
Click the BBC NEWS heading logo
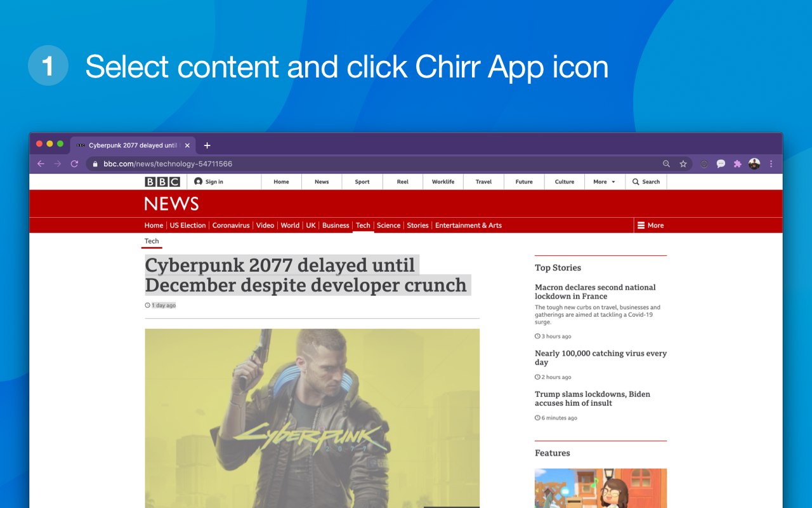pos(171,204)
